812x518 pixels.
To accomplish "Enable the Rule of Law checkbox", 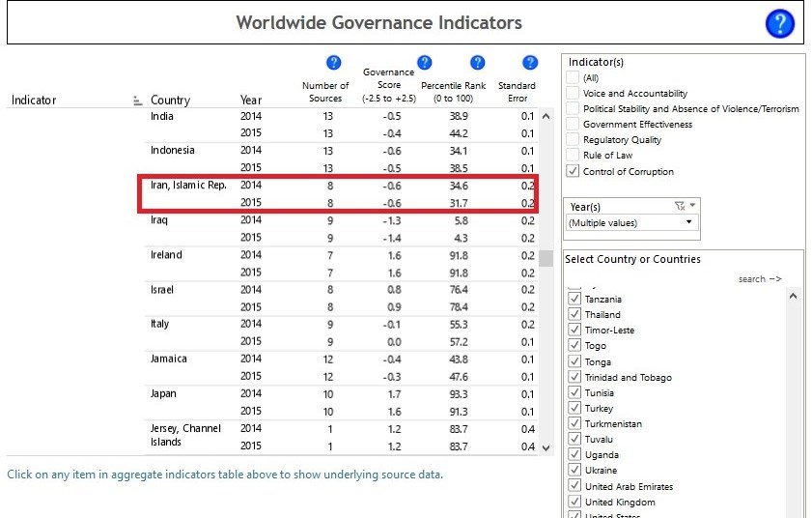I will pos(574,156).
